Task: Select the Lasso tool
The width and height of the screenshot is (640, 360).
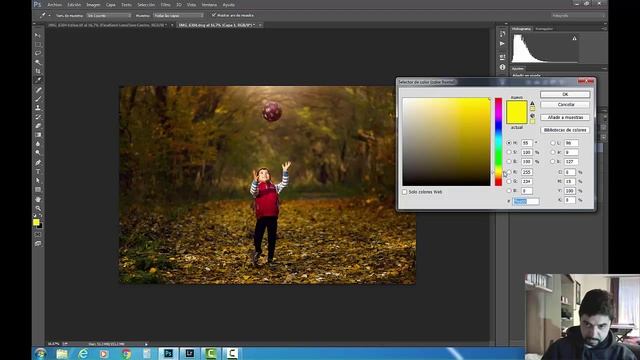Action: click(38, 53)
